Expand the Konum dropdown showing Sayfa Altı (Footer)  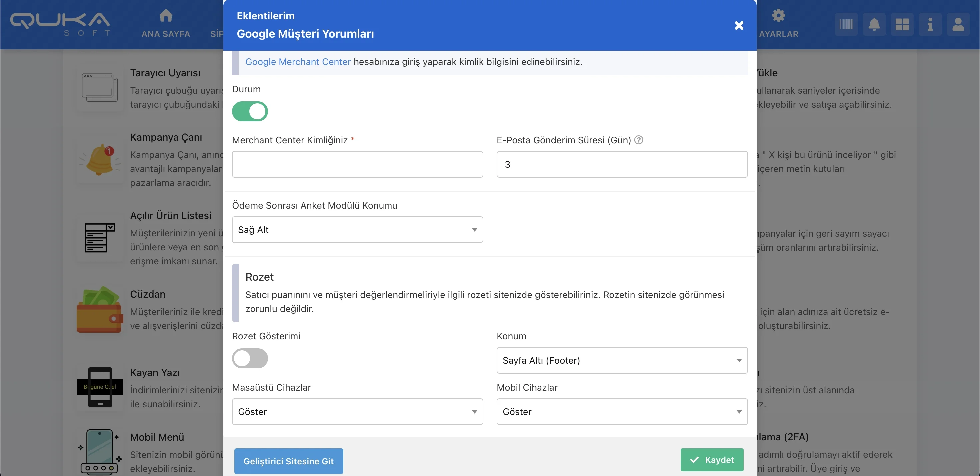(622, 360)
